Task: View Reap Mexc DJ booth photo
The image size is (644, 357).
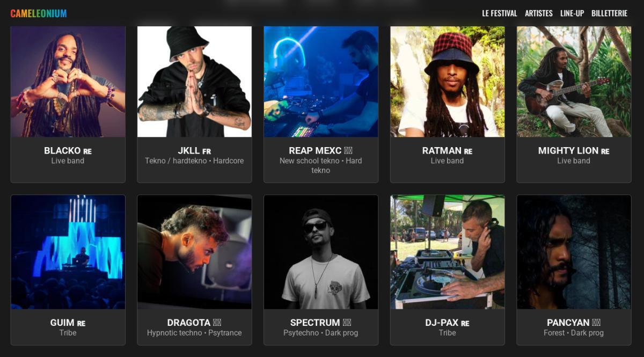Action: coord(321,82)
